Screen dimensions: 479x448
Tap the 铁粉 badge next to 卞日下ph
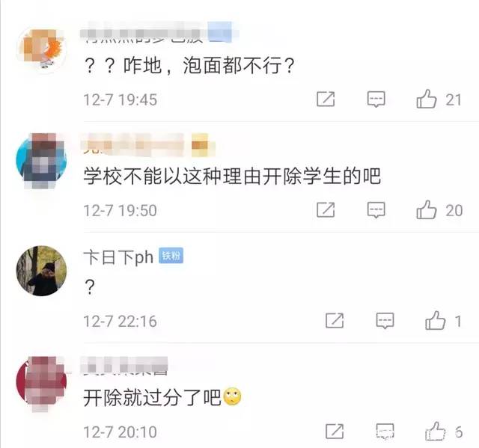point(171,256)
